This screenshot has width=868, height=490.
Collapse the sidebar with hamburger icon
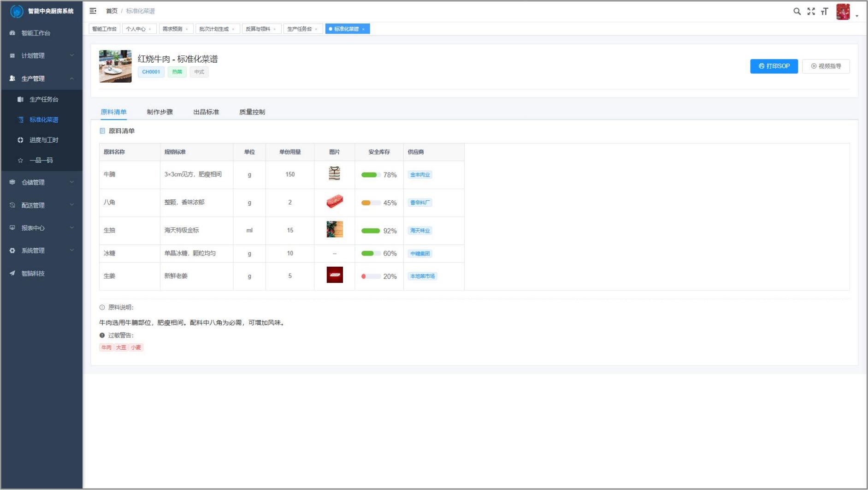coord(93,11)
